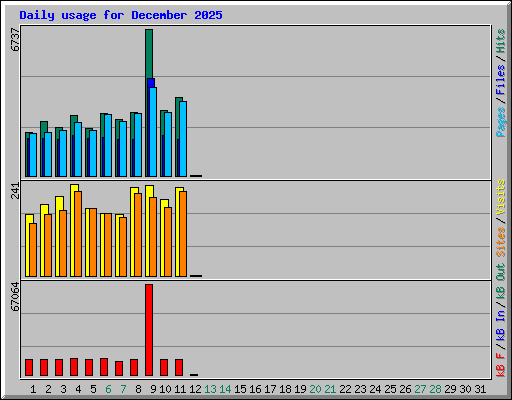Click day label 30 on the axis
Screen dimensions: 512x400
[x=465, y=389]
